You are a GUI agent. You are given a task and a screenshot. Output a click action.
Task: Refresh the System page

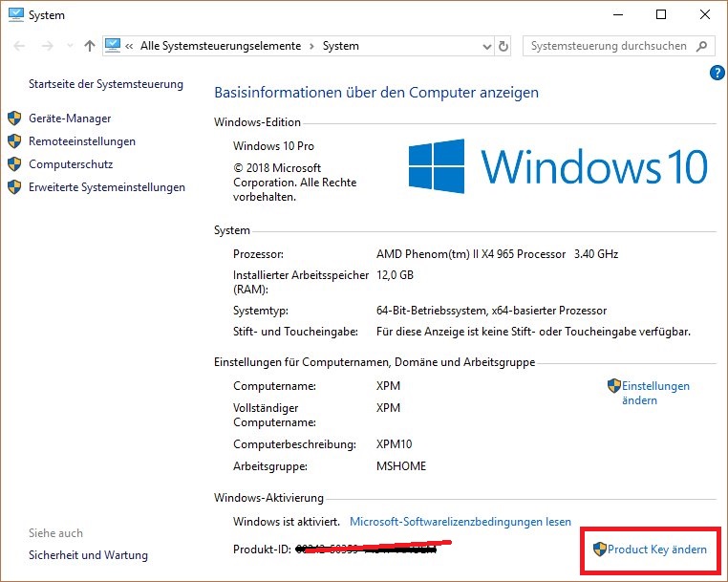503,46
